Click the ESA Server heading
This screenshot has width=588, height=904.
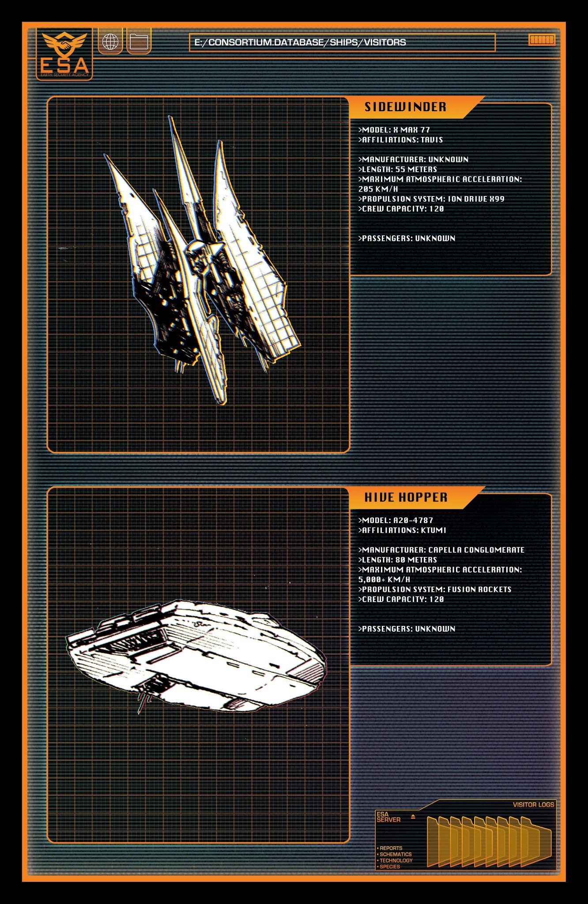(388, 817)
